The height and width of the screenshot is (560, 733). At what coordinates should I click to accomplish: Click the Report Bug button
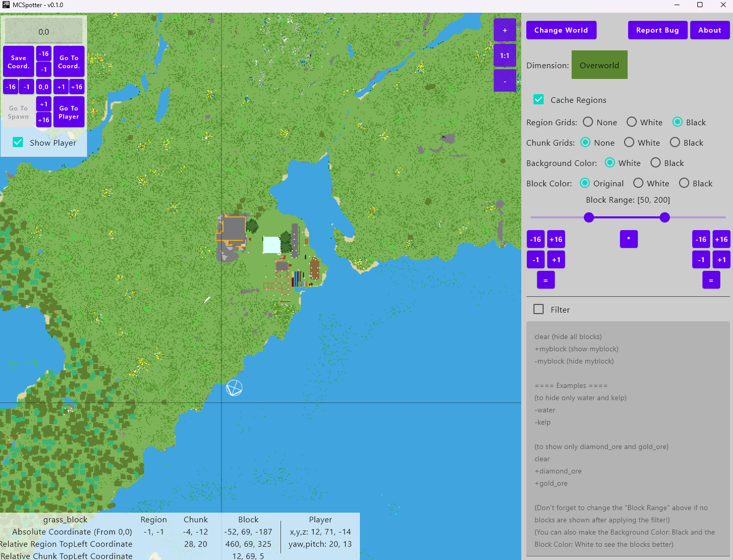pyautogui.click(x=658, y=30)
